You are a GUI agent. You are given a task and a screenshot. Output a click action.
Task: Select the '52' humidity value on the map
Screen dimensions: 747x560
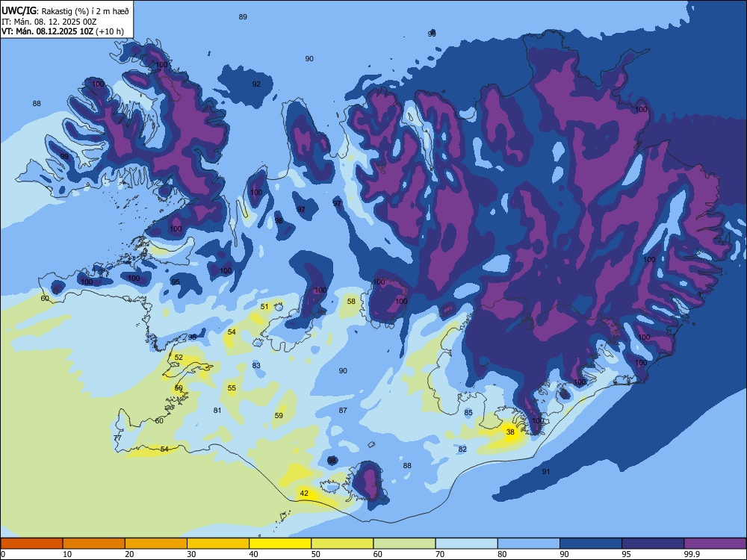pos(179,357)
